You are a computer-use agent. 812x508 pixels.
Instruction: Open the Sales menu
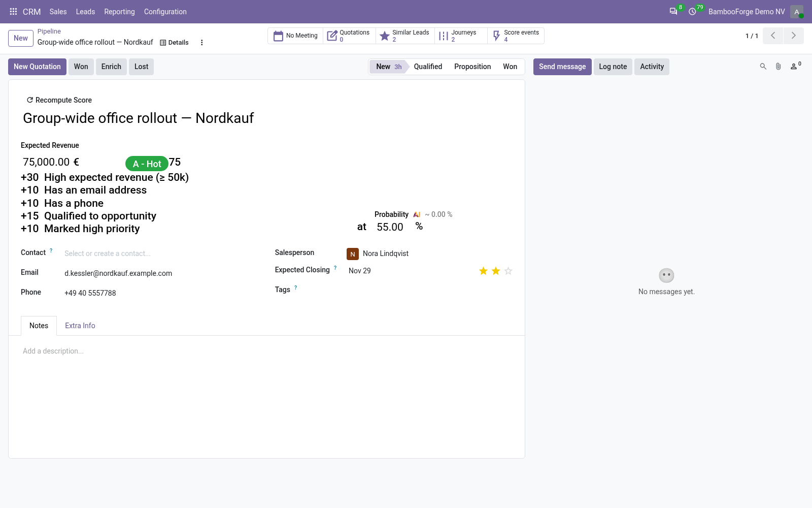(x=58, y=12)
